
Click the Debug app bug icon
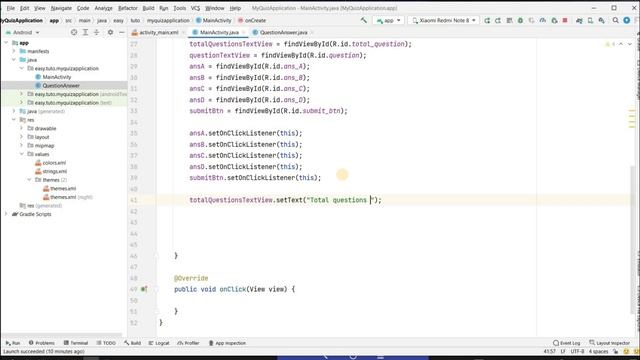tap(520, 20)
